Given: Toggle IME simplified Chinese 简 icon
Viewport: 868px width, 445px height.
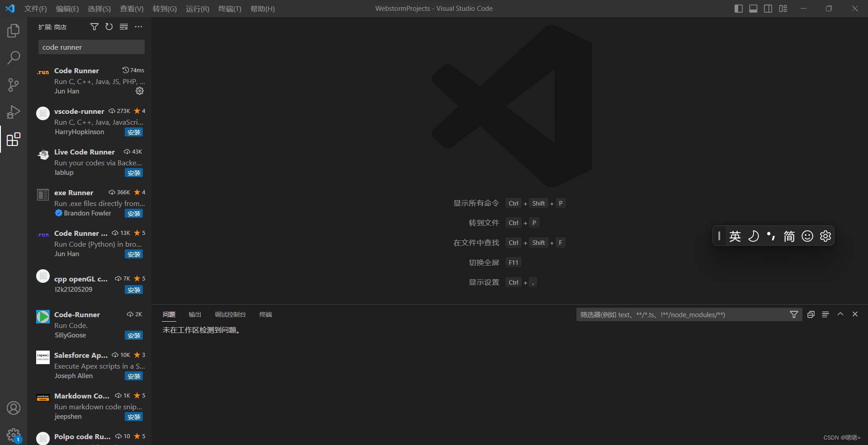Looking at the screenshot, I should [x=789, y=236].
